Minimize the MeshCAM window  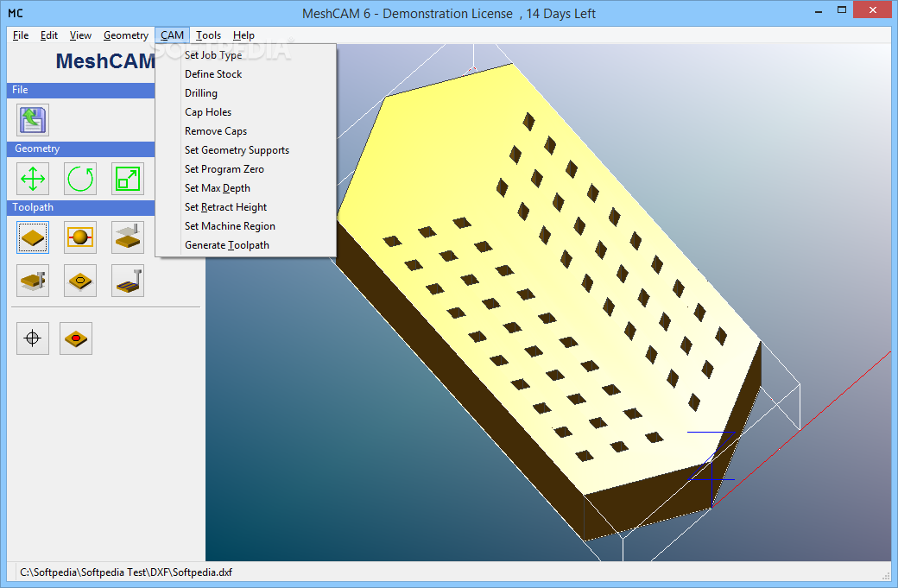point(819,10)
